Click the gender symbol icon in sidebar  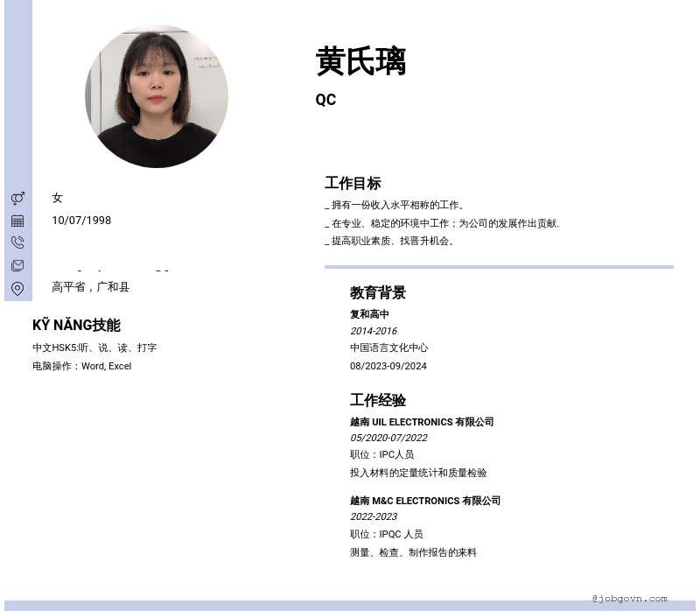17,199
